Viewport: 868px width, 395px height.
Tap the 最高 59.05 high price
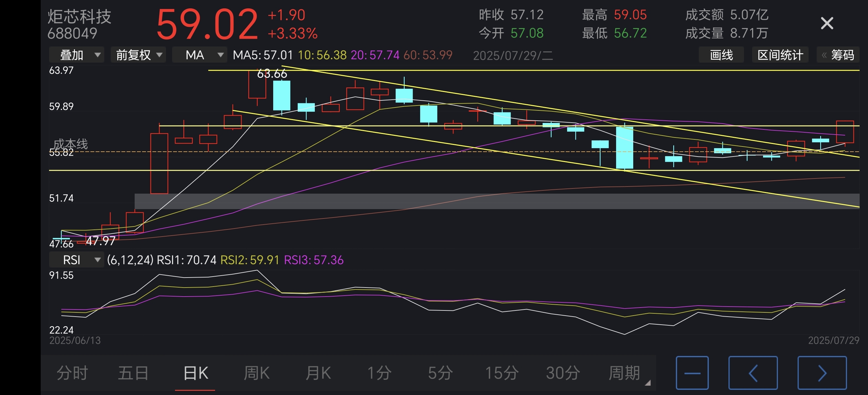614,15
